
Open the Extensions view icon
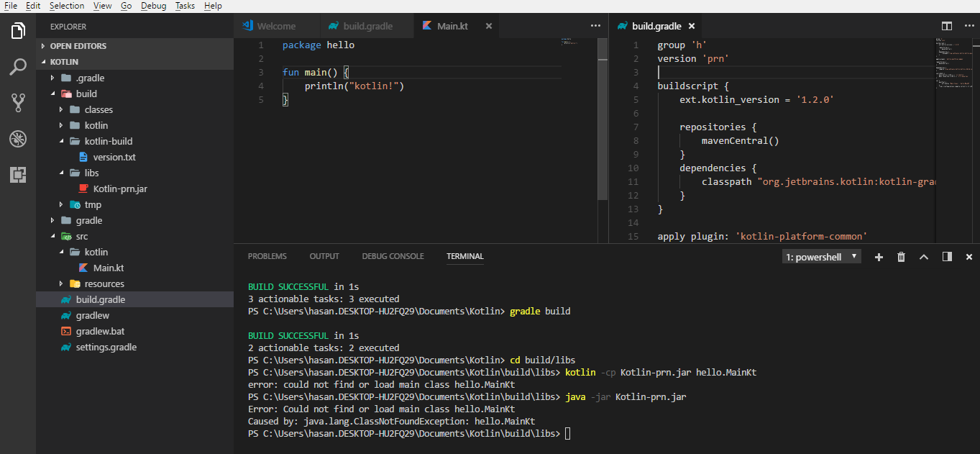18,174
